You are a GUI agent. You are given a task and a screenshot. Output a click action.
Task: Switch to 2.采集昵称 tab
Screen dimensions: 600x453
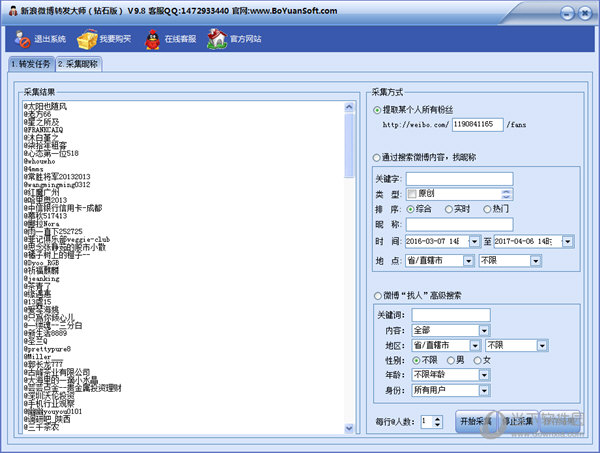(78, 64)
